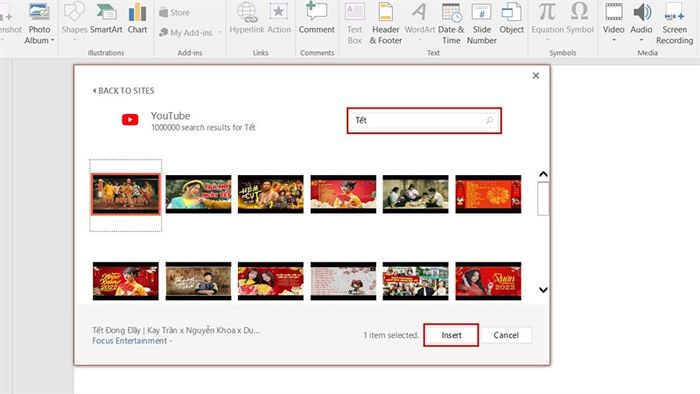Open the Photo Album dropdown arrow
Image resolution: width=700 pixels, height=394 pixels.
point(53,40)
